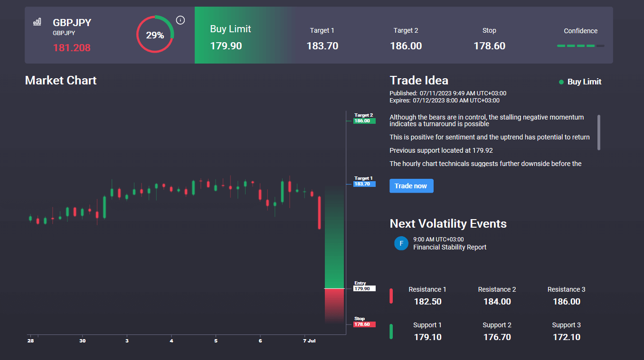The image size is (644, 360).
Task: Click the Trade now button
Action: pyautogui.click(x=411, y=186)
